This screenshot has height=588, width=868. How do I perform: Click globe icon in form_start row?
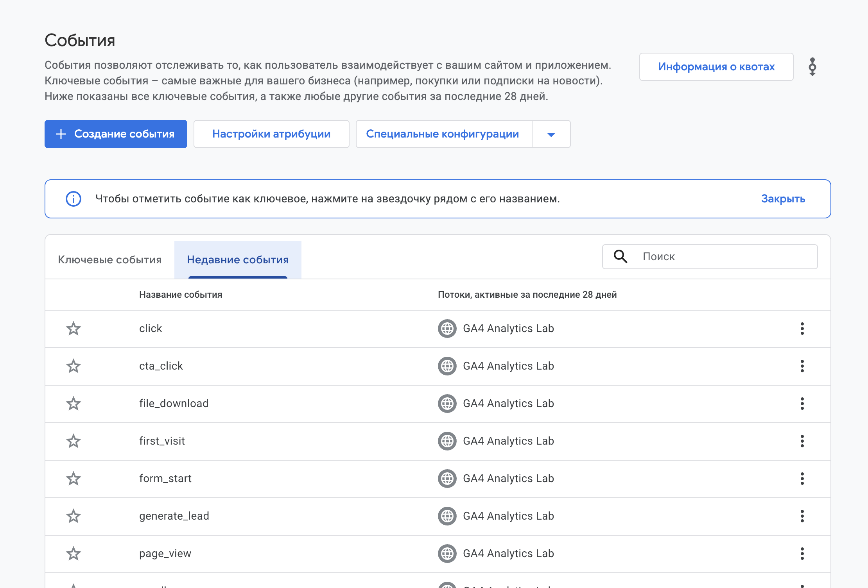447,479
